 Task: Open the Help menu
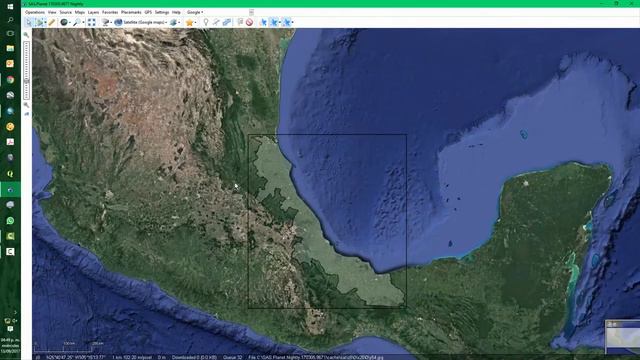coord(176,12)
